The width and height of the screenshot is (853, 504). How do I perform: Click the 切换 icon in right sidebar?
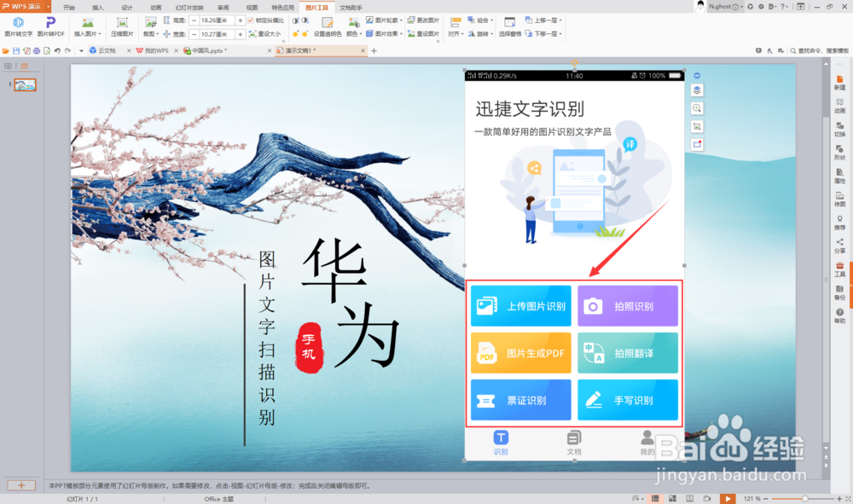(x=840, y=130)
